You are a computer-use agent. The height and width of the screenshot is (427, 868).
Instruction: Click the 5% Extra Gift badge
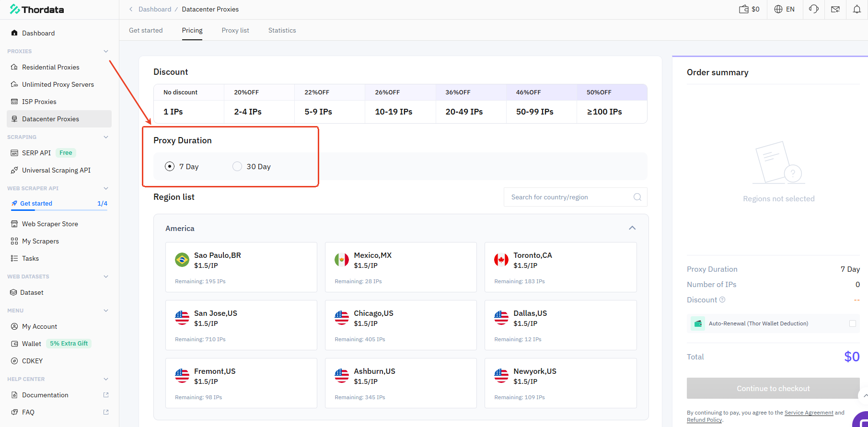[69, 344]
